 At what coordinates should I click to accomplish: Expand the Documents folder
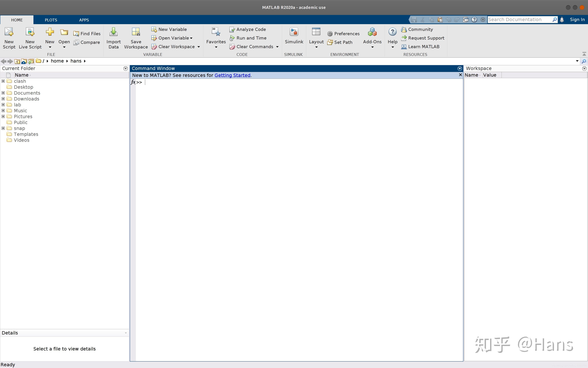[x=3, y=93]
